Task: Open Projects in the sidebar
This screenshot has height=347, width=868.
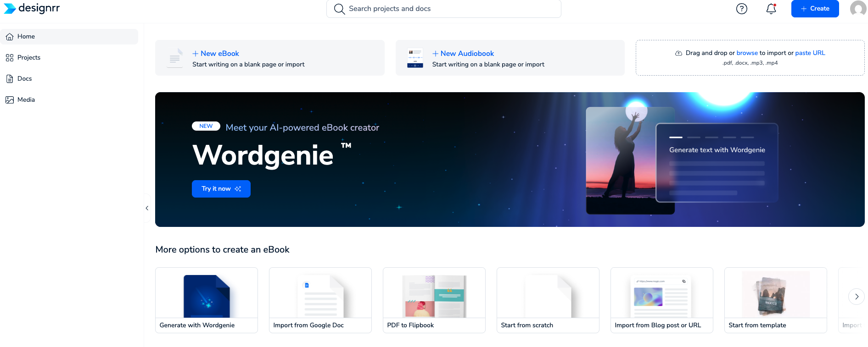Action: tap(69, 58)
